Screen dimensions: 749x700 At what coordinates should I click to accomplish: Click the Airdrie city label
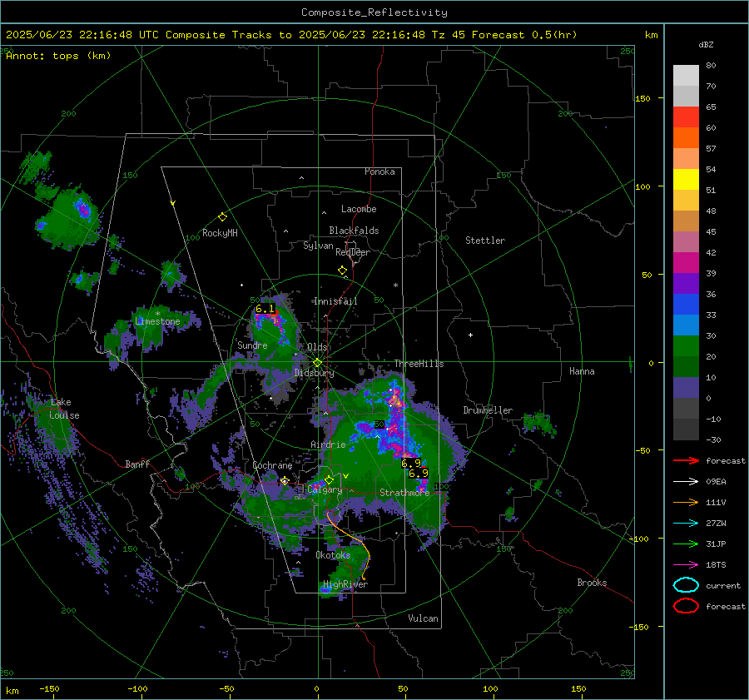pyautogui.click(x=328, y=444)
